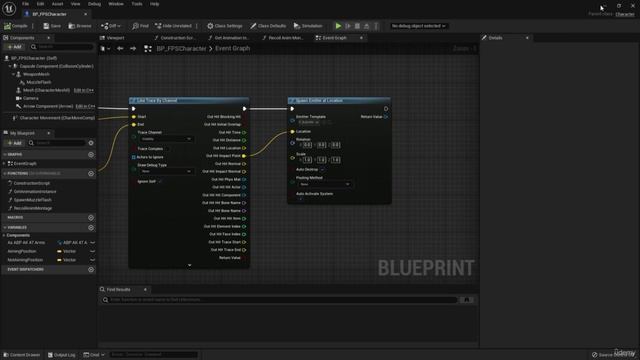This screenshot has width=640, height=360.
Task: Open Class Defaults
Action: (268, 26)
